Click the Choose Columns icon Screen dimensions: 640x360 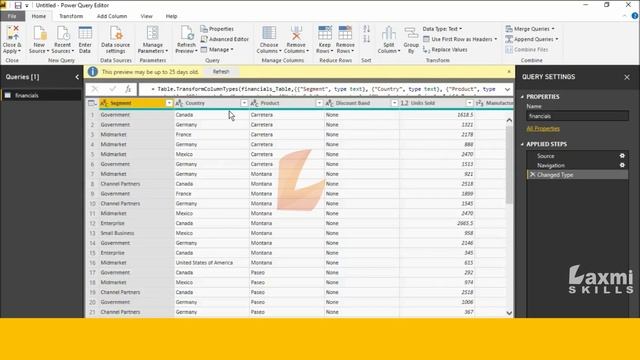[269, 33]
